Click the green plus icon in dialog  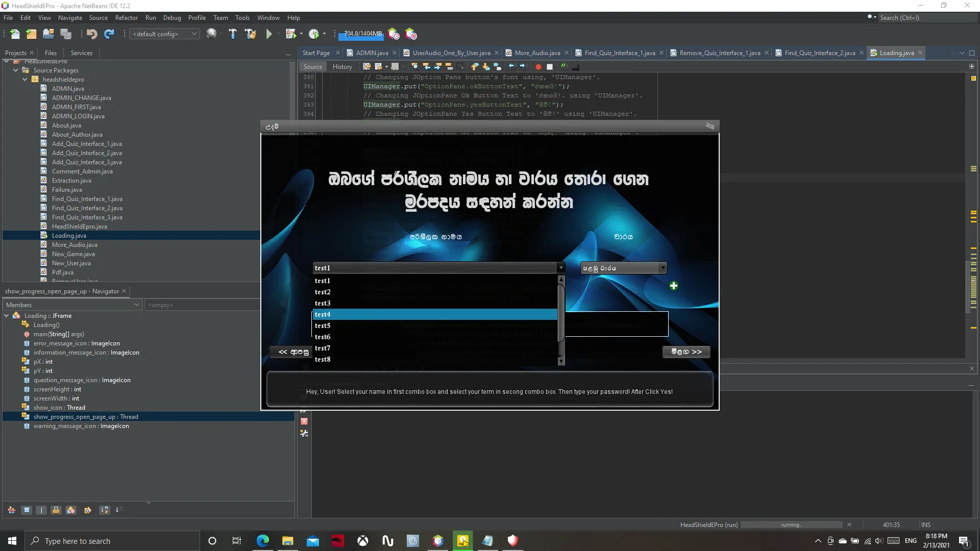674,286
